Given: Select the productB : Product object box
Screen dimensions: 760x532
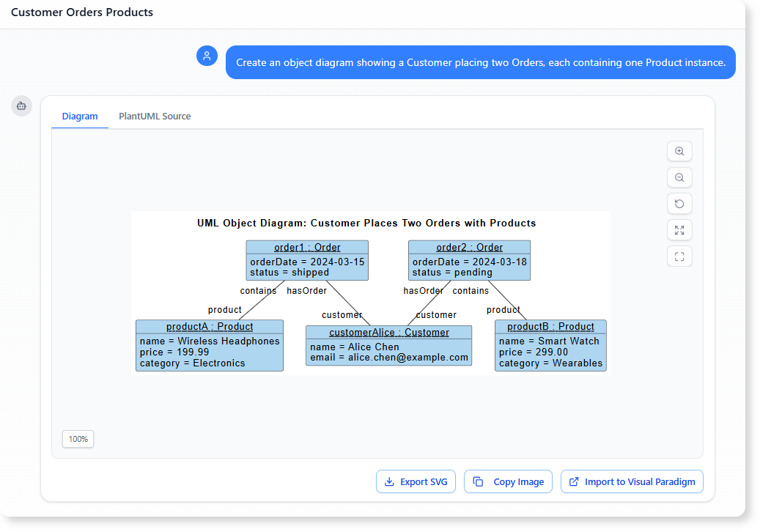Looking at the screenshot, I should 550,344.
